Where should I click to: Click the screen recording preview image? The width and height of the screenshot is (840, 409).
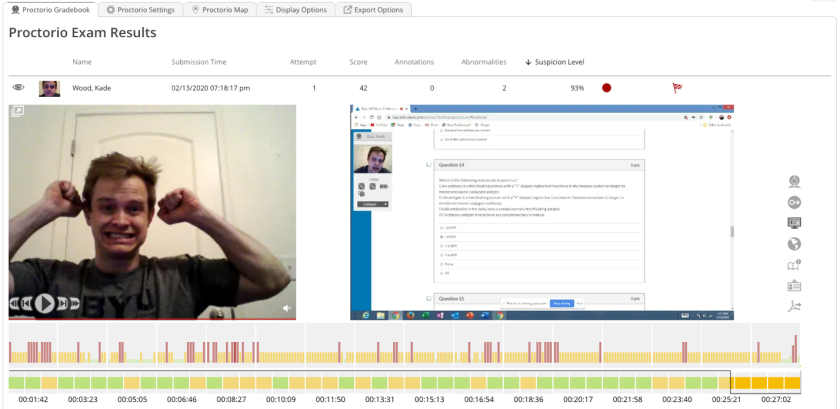[x=542, y=212]
